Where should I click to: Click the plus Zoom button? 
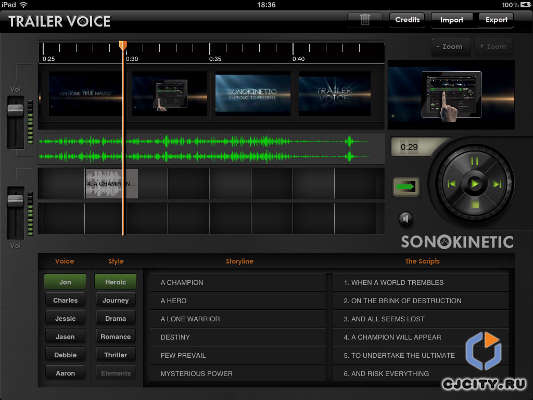point(495,47)
